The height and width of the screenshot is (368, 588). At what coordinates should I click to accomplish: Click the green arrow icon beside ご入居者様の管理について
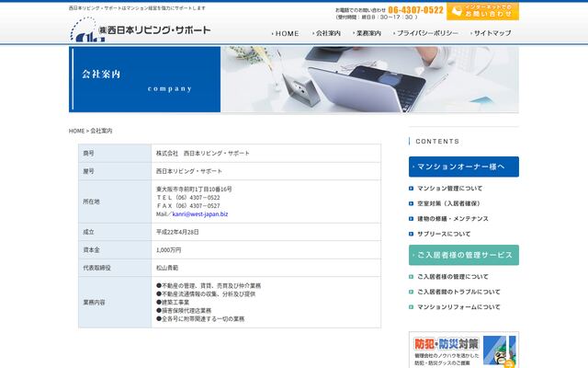(x=411, y=277)
